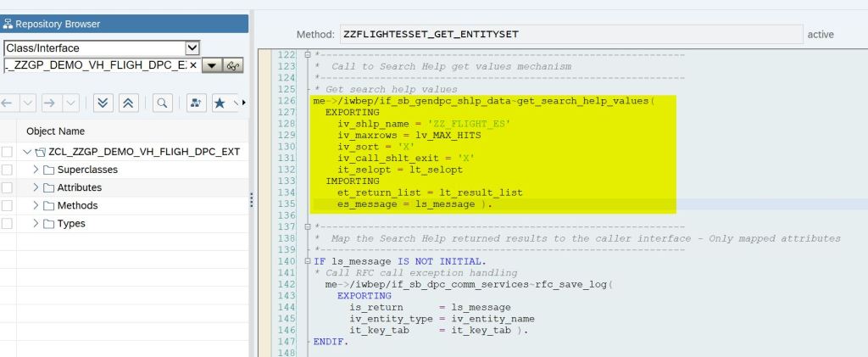Click the panel splitter handle dots

click(251, 200)
